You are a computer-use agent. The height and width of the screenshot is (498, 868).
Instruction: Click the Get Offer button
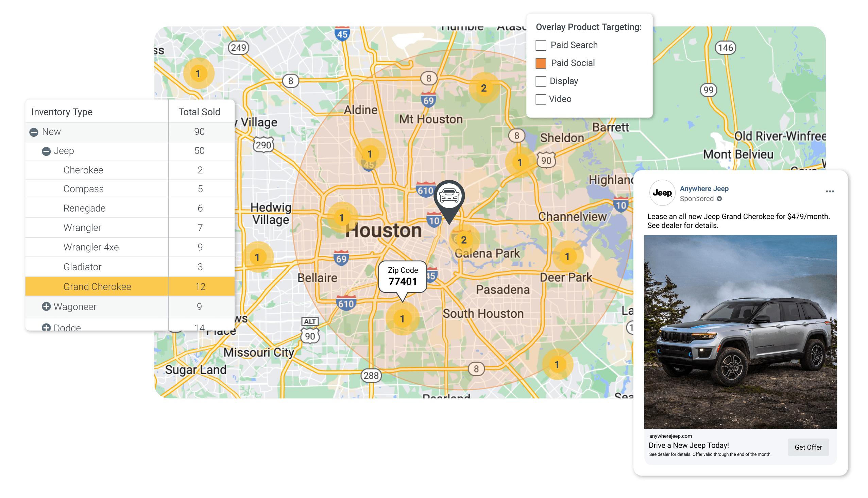(x=808, y=447)
